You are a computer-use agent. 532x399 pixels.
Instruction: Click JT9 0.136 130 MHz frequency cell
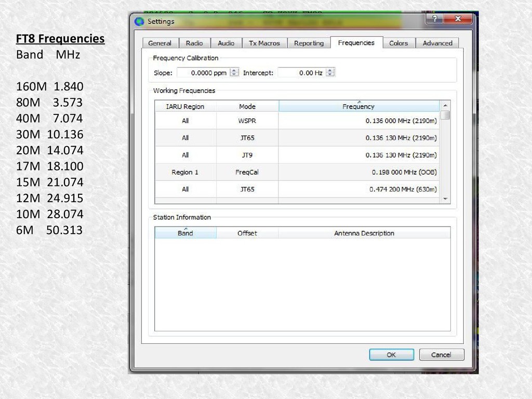pos(359,155)
